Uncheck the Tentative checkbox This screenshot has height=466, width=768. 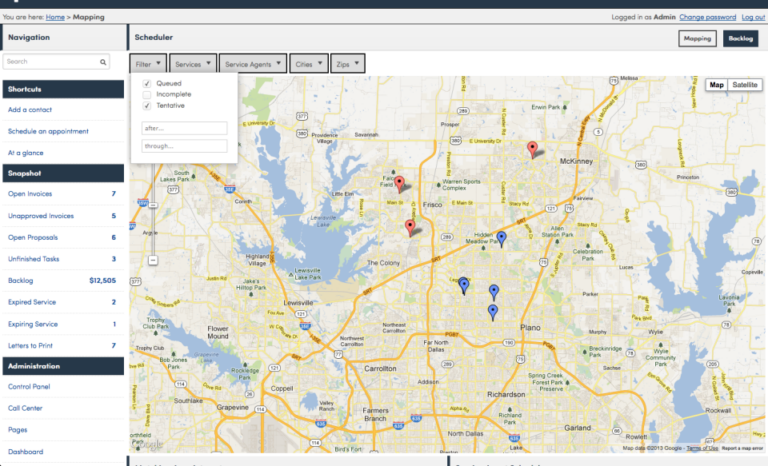146,106
